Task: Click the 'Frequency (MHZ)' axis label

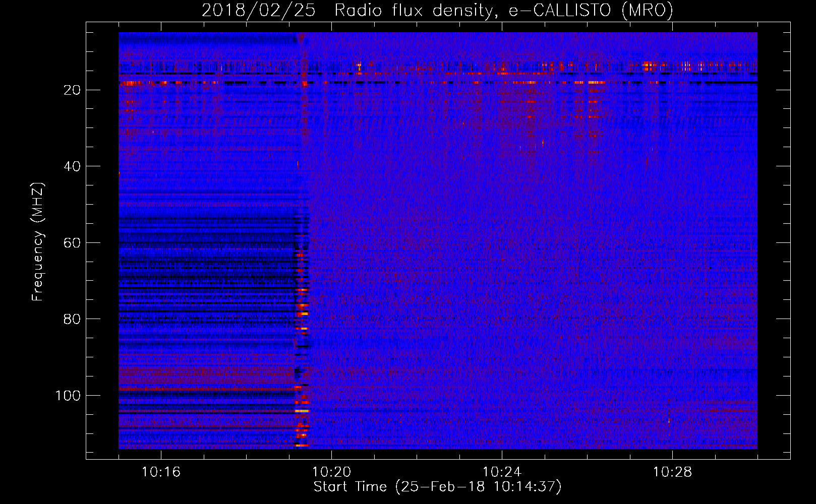Action: [x=38, y=242]
